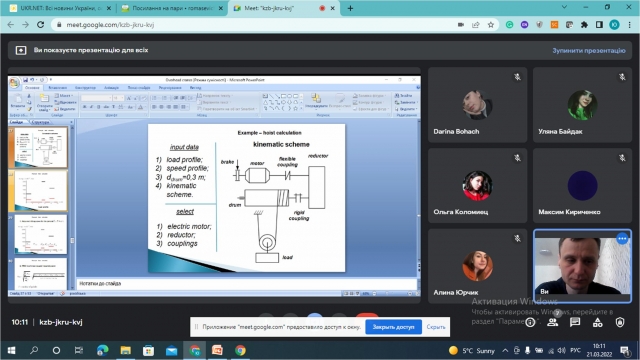Open host controls shield icon
This screenshot has height=360, width=640.
click(x=620, y=322)
